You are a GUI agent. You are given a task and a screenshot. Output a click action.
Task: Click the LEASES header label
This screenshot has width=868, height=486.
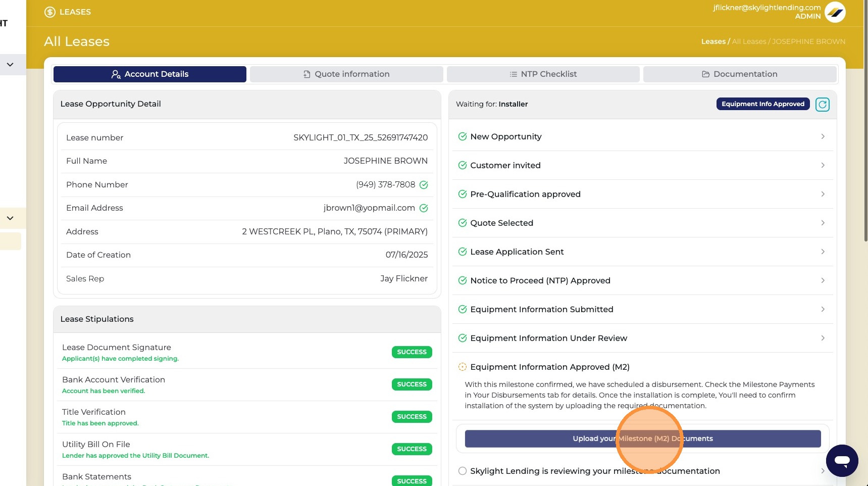(x=75, y=12)
